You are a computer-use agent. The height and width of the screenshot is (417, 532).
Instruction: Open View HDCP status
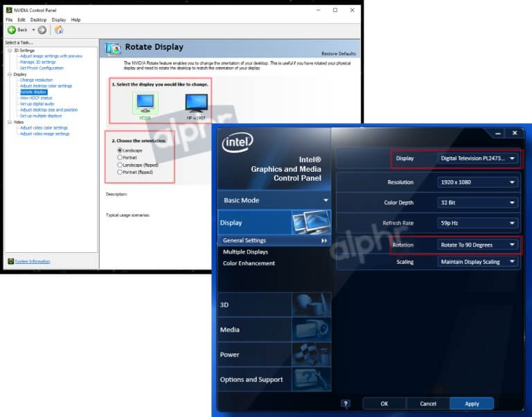(36, 98)
